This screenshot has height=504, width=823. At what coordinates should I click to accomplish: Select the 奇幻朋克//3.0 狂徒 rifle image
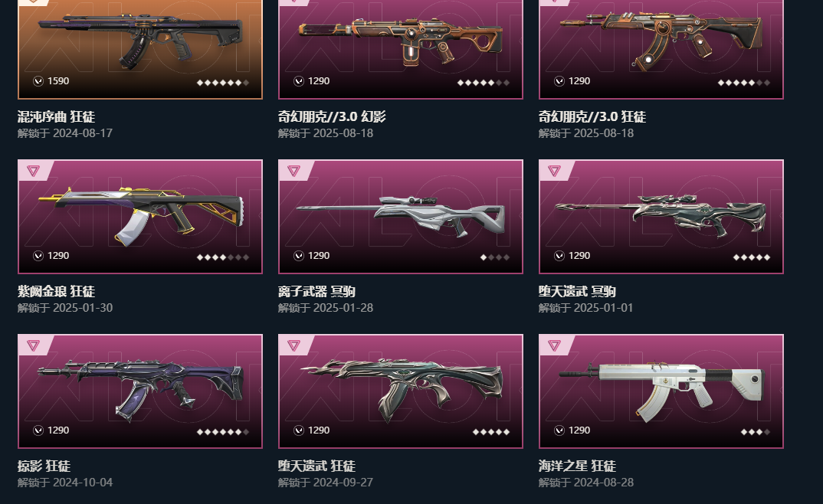pos(661,39)
